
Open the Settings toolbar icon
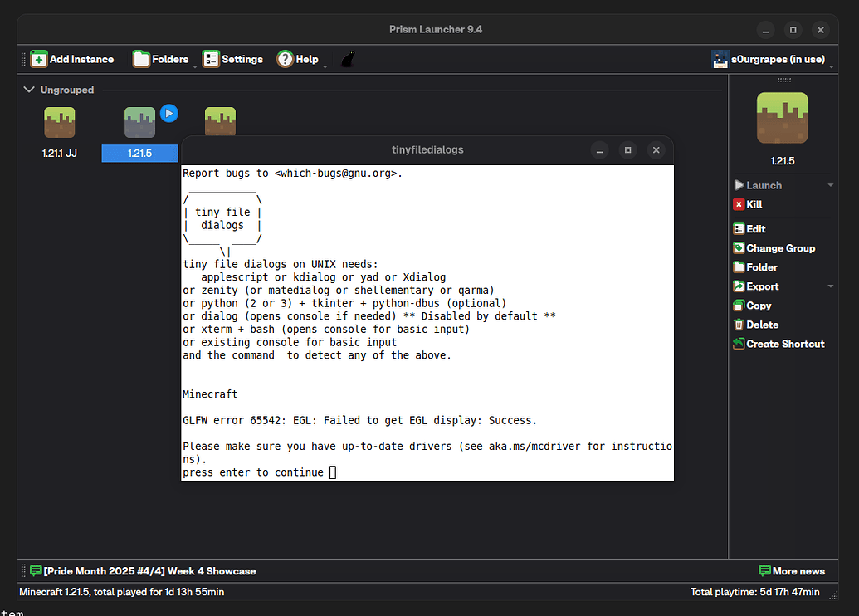coord(211,59)
